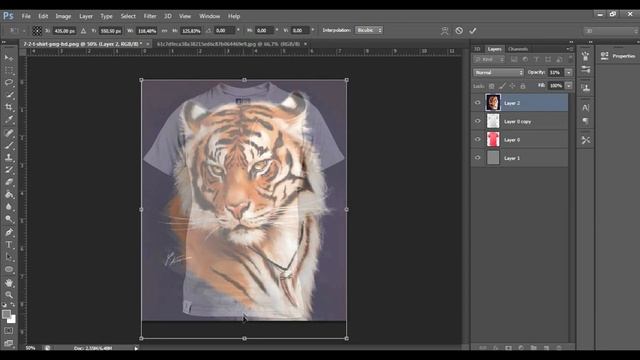
Task: Click the background color swatch
Action: [x=12, y=320]
